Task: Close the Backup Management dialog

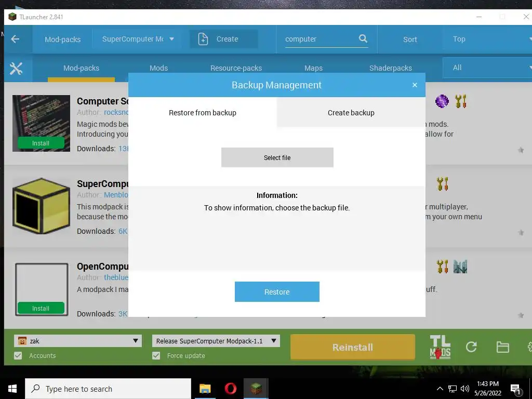Action: pyautogui.click(x=415, y=85)
